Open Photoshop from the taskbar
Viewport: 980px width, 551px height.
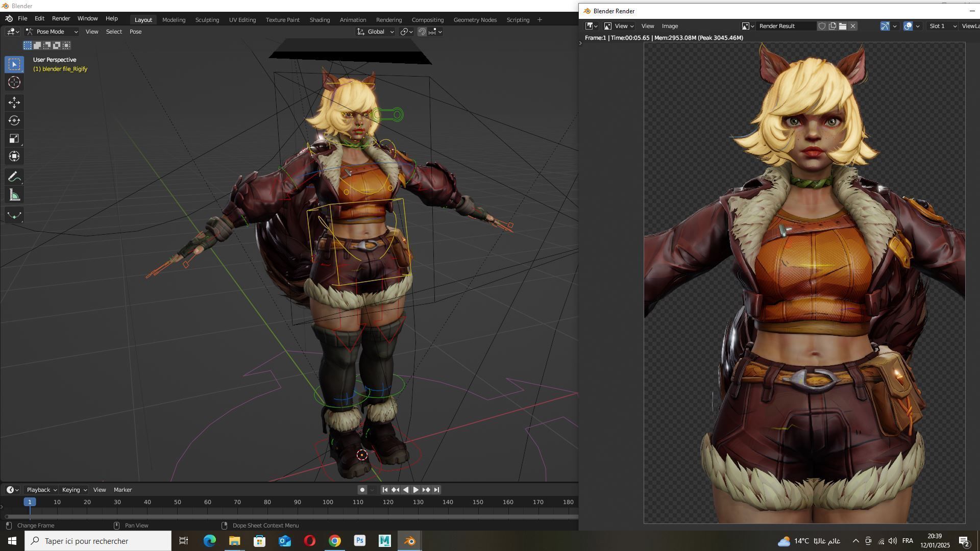360,541
